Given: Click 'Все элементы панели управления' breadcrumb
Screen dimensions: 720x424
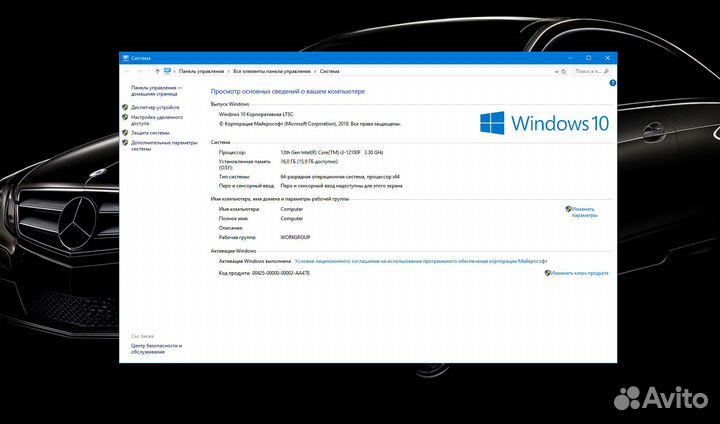Looking at the screenshot, I should 272,72.
